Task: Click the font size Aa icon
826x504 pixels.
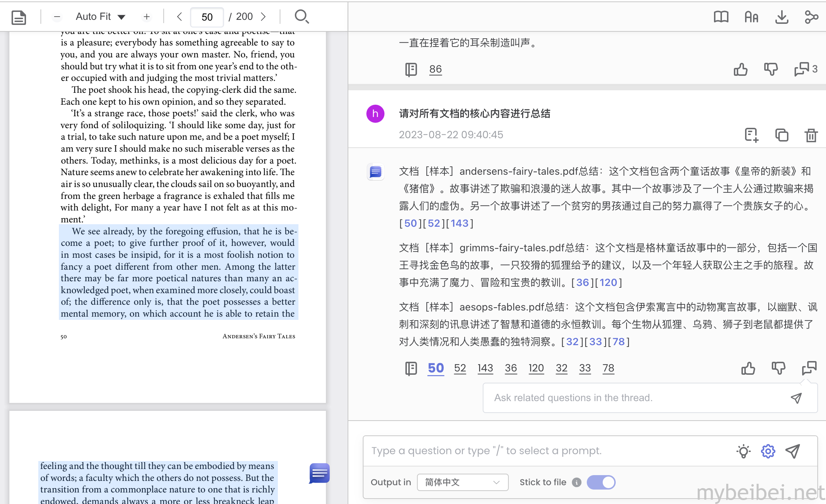Action: coord(752,17)
